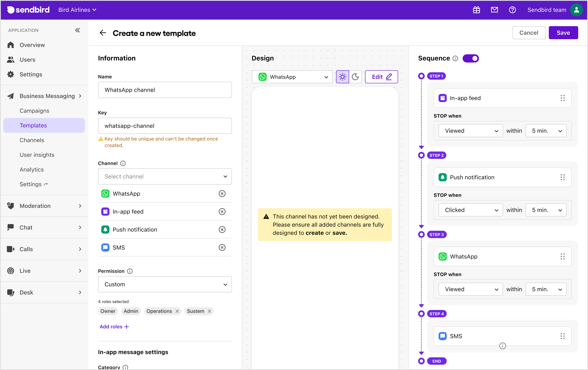Screen dimensions: 588x370
Task: Click the Cancel button
Action: pyautogui.click(x=529, y=33)
